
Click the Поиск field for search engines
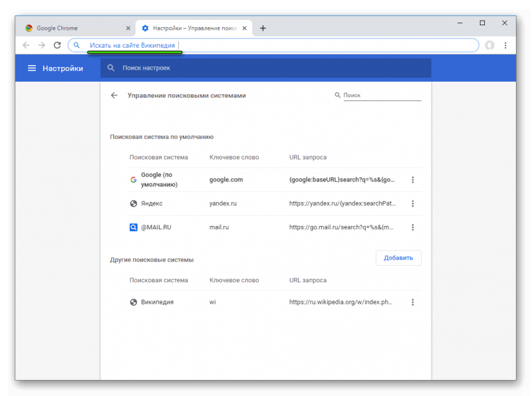pos(382,95)
